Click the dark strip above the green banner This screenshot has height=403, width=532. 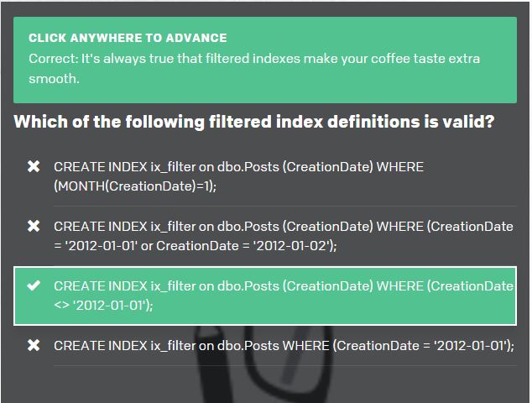coord(266,8)
